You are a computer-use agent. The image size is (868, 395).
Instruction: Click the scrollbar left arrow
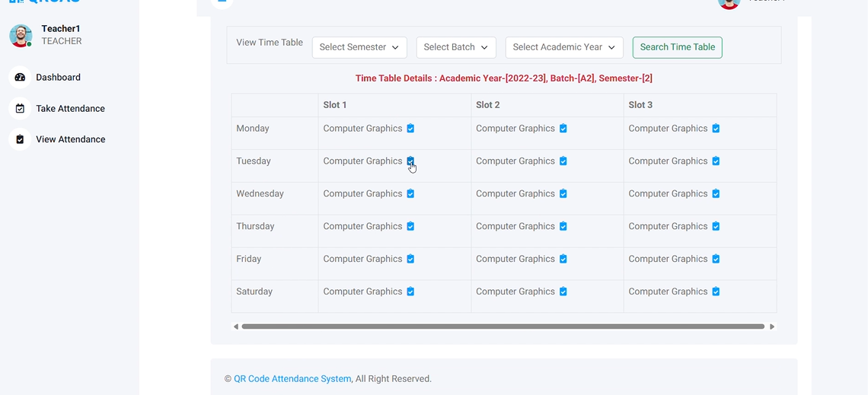coord(236,327)
